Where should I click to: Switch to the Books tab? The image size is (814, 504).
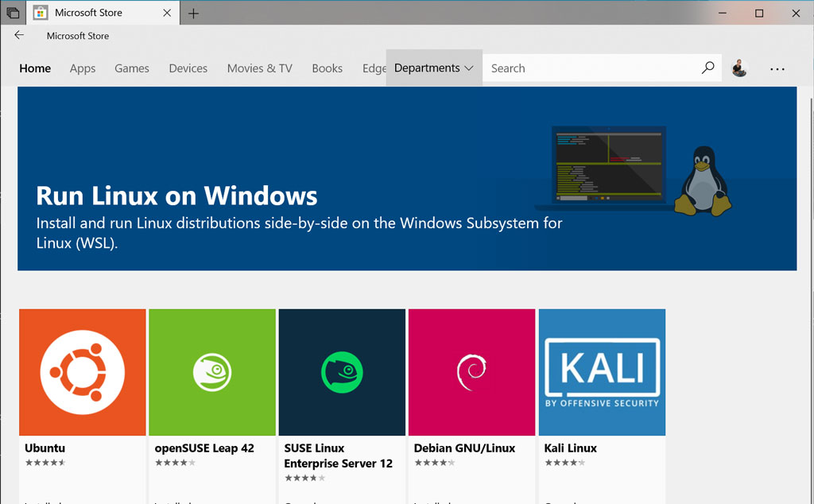pos(327,68)
